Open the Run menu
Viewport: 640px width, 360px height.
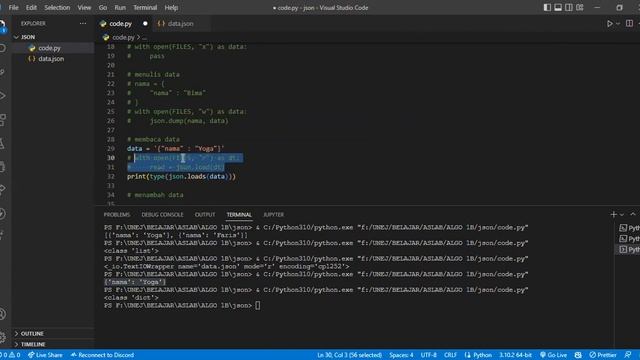(x=120, y=7)
